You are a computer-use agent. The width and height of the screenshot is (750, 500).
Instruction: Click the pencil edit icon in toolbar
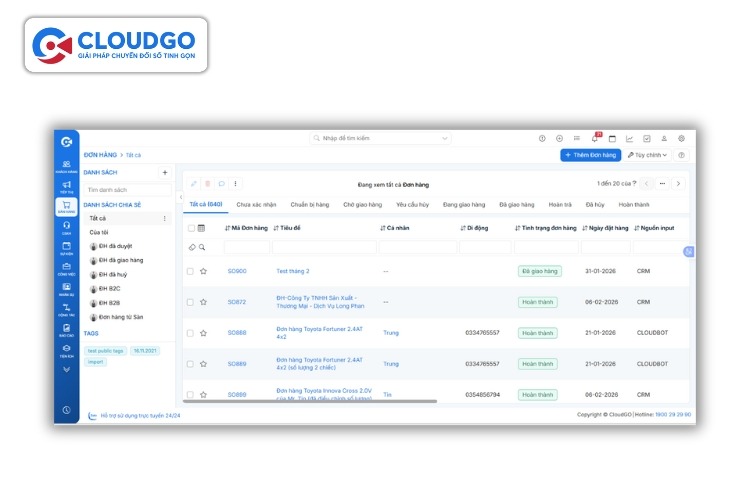[x=194, y=184]
